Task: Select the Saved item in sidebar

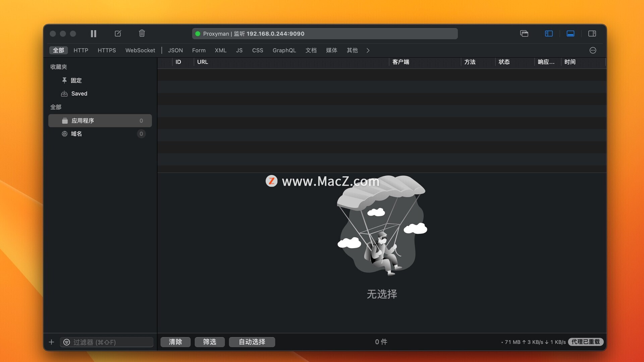Action: (x=100, y=94)
